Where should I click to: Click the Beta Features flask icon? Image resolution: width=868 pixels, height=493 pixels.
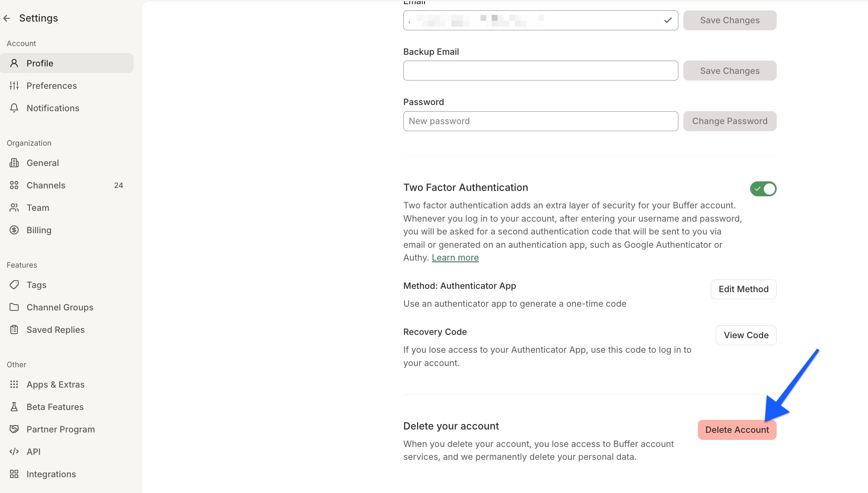(15, 407)
